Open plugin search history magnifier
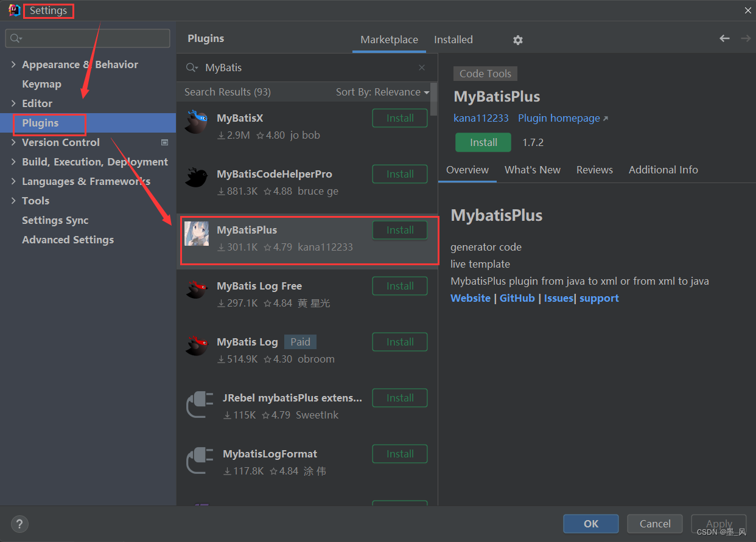The image size is (756, 542). [192, 68]
